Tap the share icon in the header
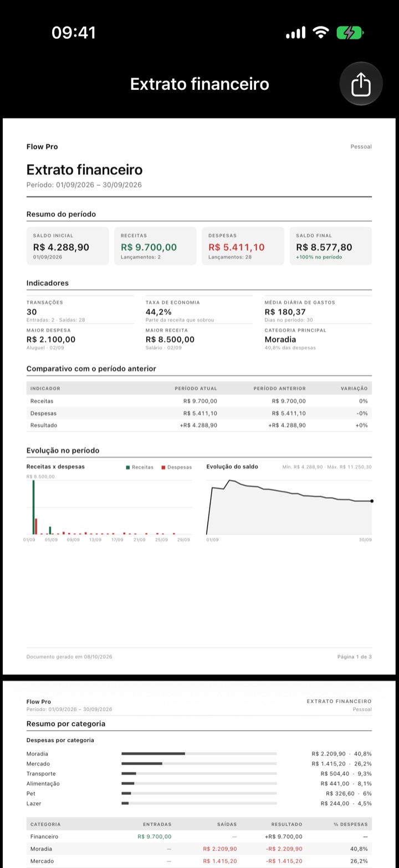399x868 pixels. (361, 84)
